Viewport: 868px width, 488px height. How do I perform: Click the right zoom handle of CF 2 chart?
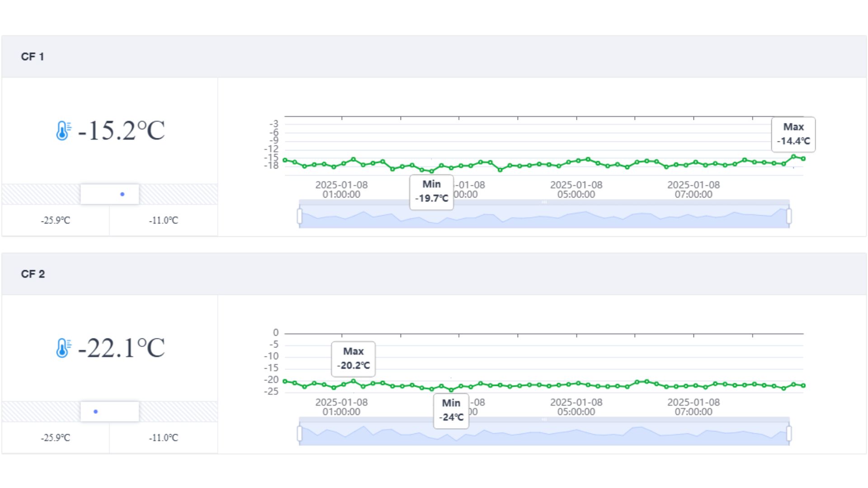[789, 433]
